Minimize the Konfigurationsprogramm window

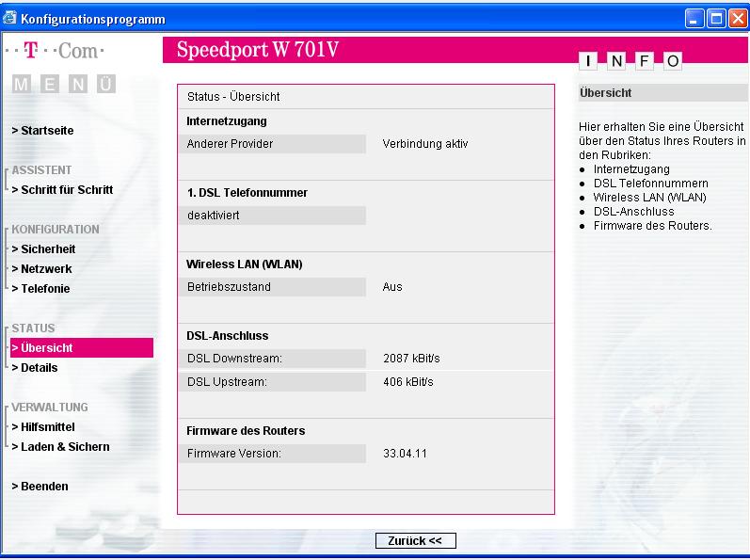[x=694, y=19]
